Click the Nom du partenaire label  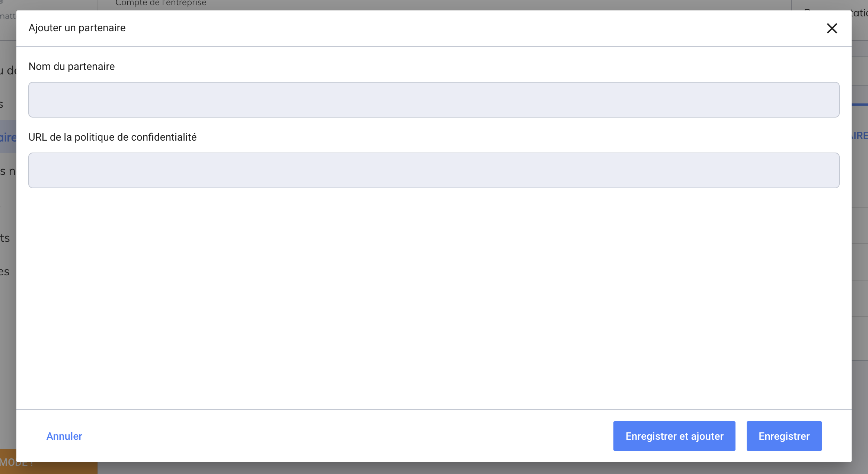point(71,67)
